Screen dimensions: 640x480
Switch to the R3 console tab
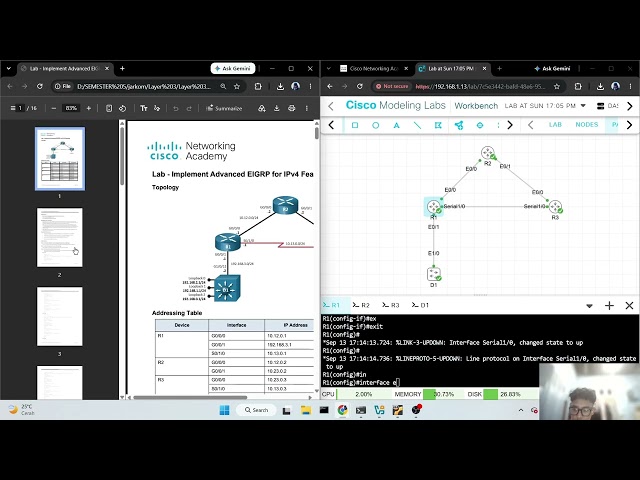391,305
